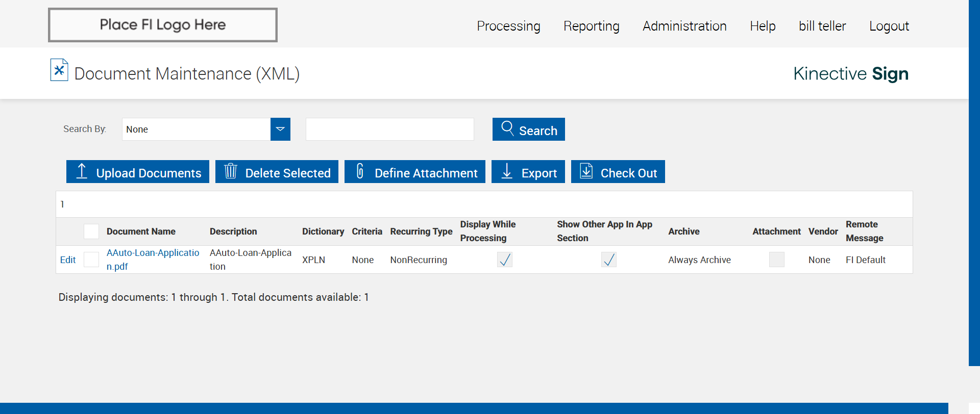Uncheck Show Other App In App Section
Image resolution: width=980 pixels, height=414 pixels.
[x=609, y=260]
